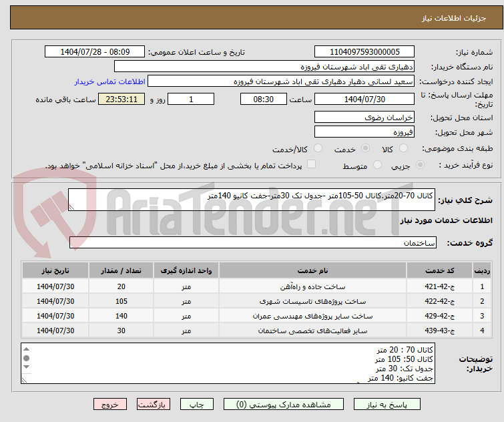Click the اطلاعات خدمات مورد نیاز section heading
Image resolution: width=504 pixels, height=422 pixels.
446,220
